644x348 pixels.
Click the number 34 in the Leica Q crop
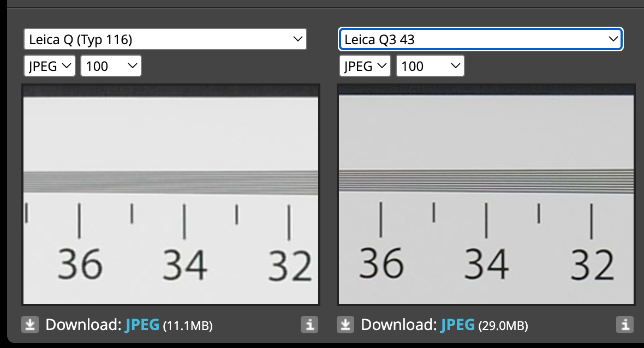(x=186, y=264)
